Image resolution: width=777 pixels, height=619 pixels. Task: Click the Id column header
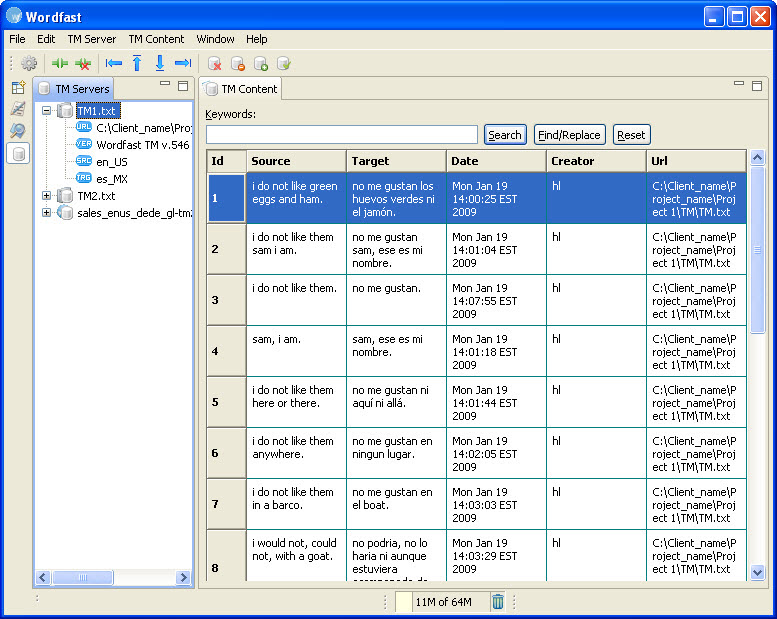click(x=226, y=161)
